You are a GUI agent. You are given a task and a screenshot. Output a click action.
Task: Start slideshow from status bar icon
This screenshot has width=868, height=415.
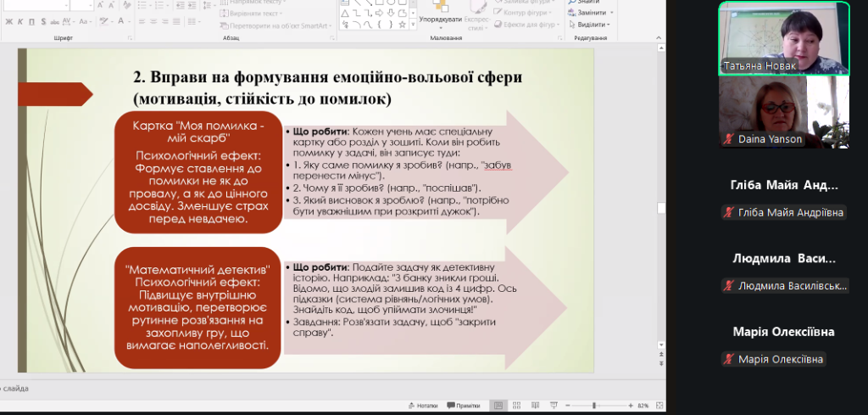click(x=553, y=406)
